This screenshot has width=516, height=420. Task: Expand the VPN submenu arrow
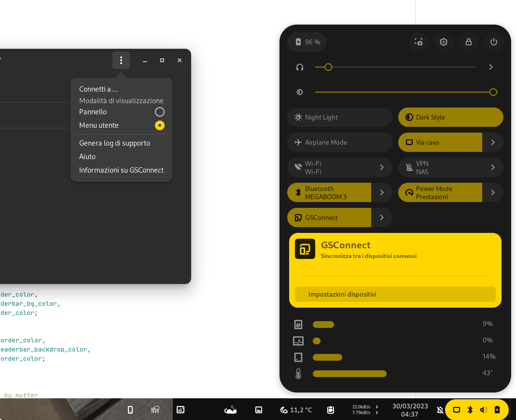[493, 168]
